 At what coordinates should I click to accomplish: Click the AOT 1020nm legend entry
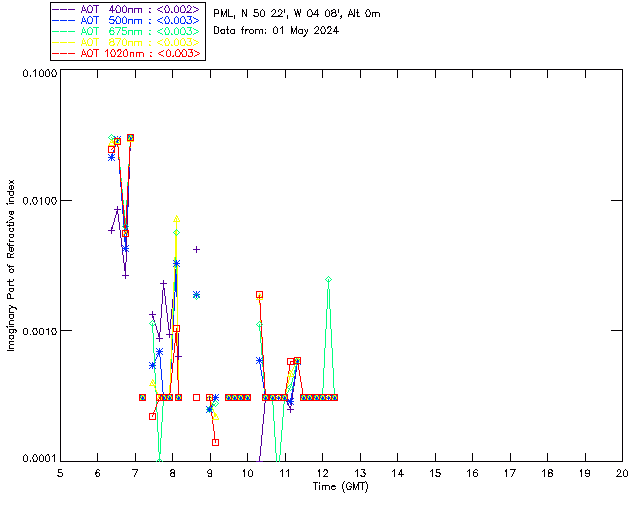(x=126, y=53)
